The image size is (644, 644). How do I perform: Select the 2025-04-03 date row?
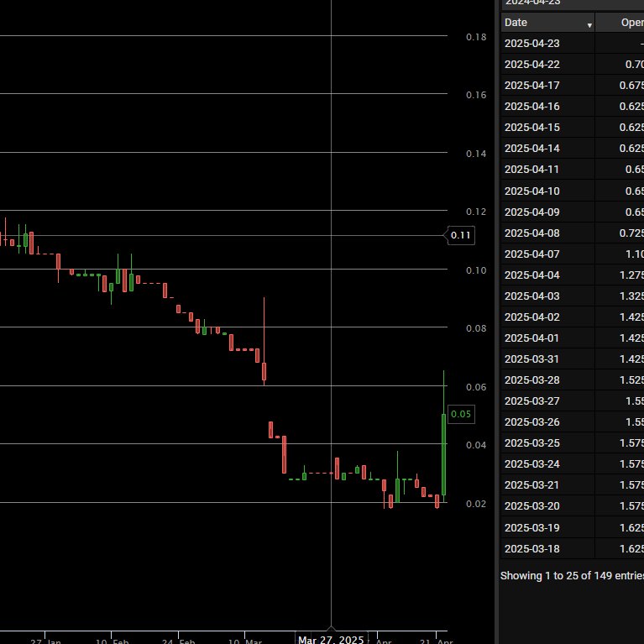click(573, 296)
